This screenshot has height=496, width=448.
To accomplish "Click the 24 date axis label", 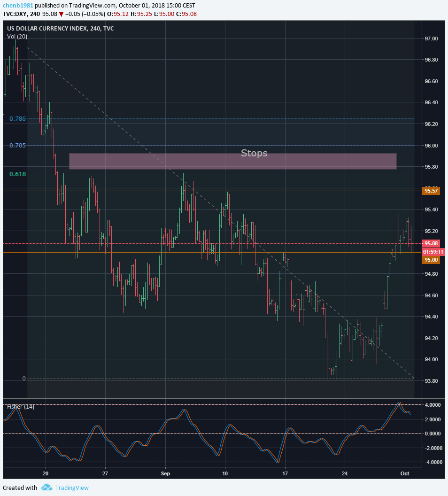I will pos(345,473).
